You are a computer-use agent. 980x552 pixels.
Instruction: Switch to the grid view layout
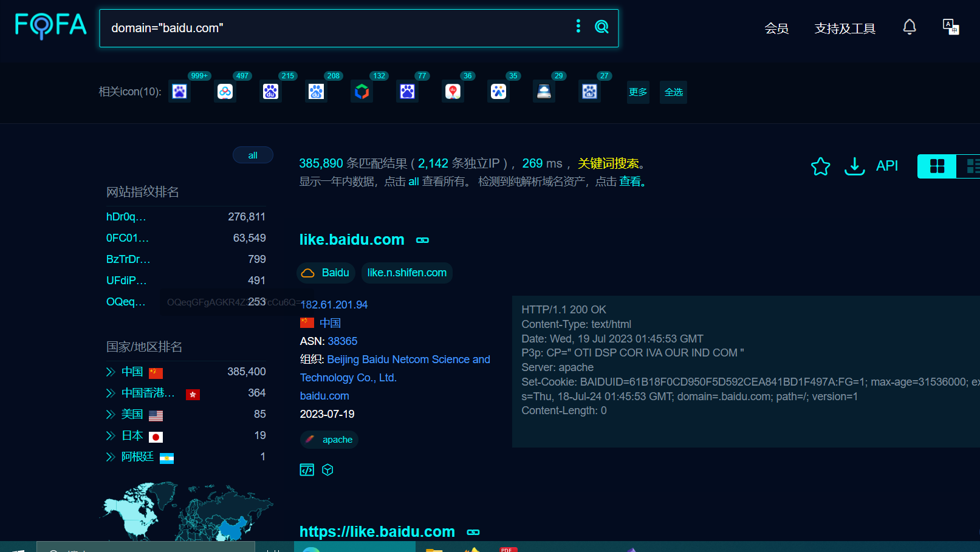pyautogui.click(x=937, y=166)
